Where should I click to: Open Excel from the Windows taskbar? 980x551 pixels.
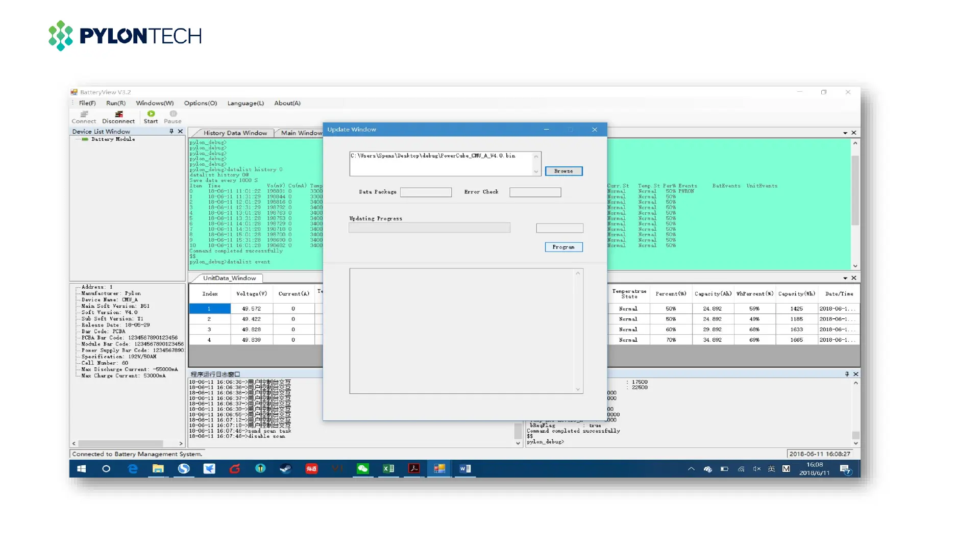click(388, 468)
